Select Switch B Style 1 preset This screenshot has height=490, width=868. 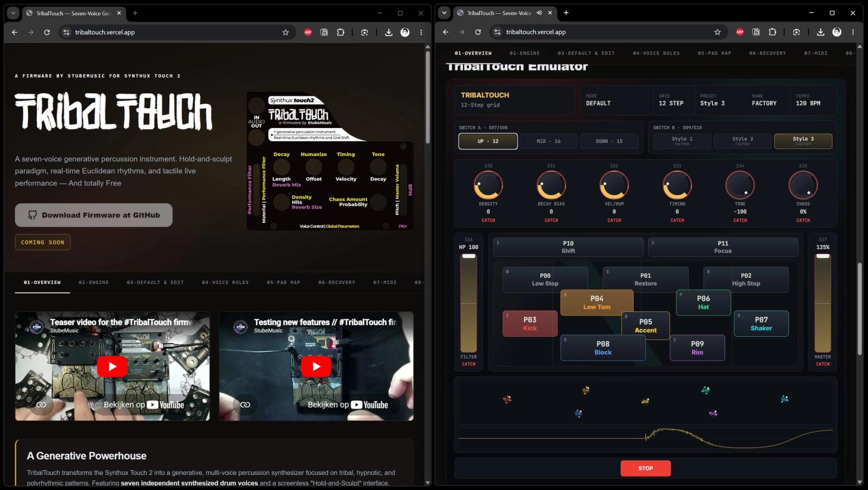(x=682, y=141)
